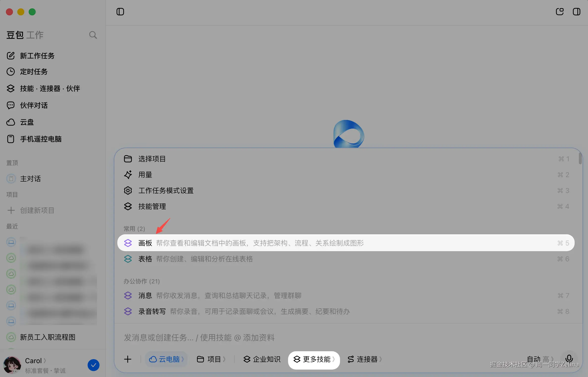Click the teal 表格 skill icon
This screenshot has height=377, width=588.
pyautogui.click(x=128, y=259)
